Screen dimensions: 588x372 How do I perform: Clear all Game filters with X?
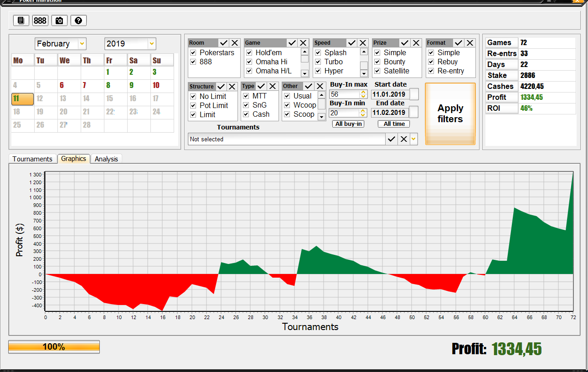coord(303,43)
